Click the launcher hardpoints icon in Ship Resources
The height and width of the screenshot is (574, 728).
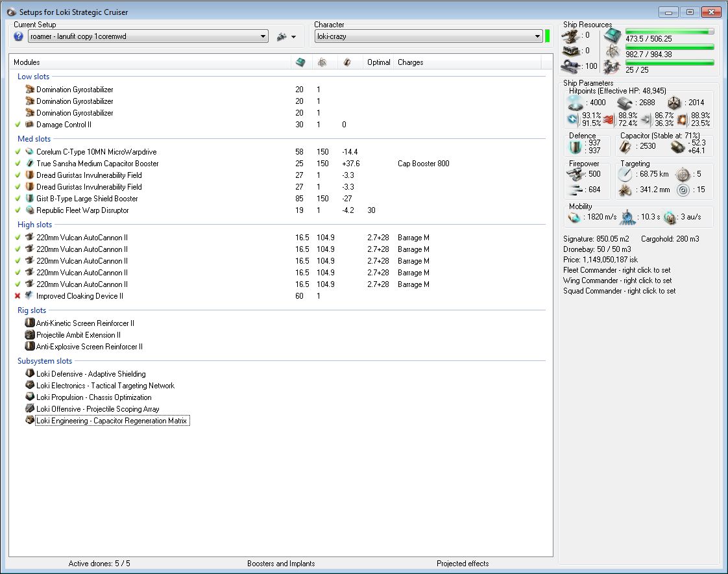pyautogui.click(x=570, y=51)
